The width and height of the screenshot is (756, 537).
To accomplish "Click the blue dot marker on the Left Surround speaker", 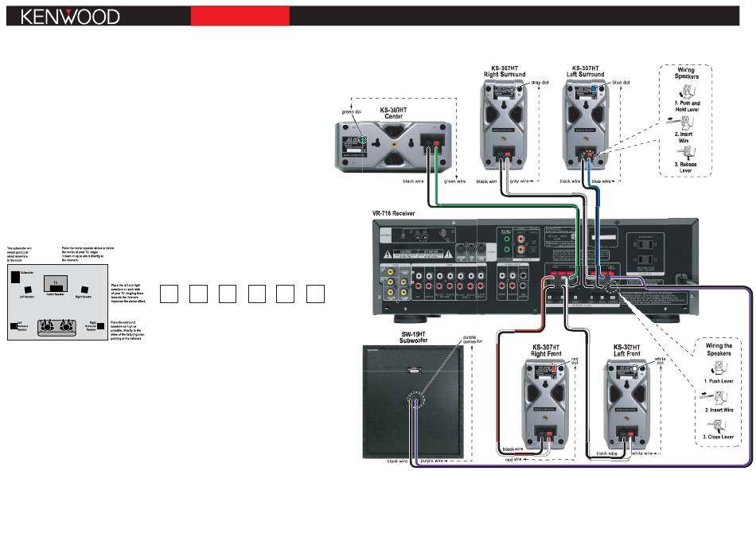I will (594, 88).
